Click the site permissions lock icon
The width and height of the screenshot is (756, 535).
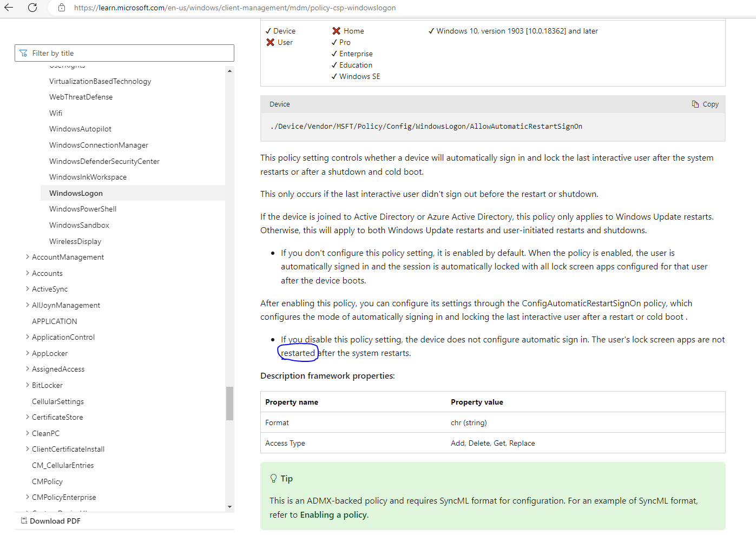coord(61,8)
